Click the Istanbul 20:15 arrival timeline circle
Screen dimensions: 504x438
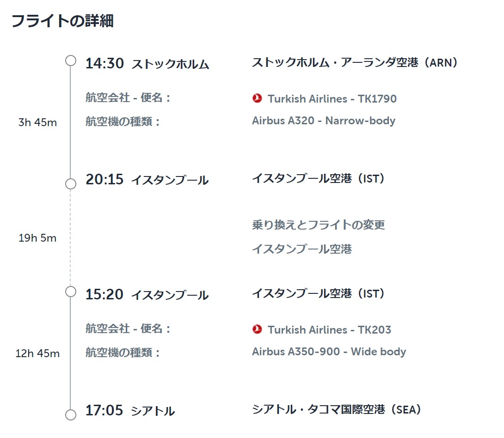pos(71,184)
